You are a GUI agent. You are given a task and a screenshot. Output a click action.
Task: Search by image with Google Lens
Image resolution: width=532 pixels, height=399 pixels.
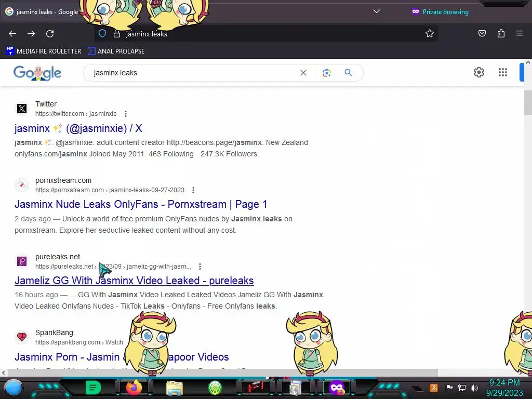pyautogui.click(x=326, y=73)
